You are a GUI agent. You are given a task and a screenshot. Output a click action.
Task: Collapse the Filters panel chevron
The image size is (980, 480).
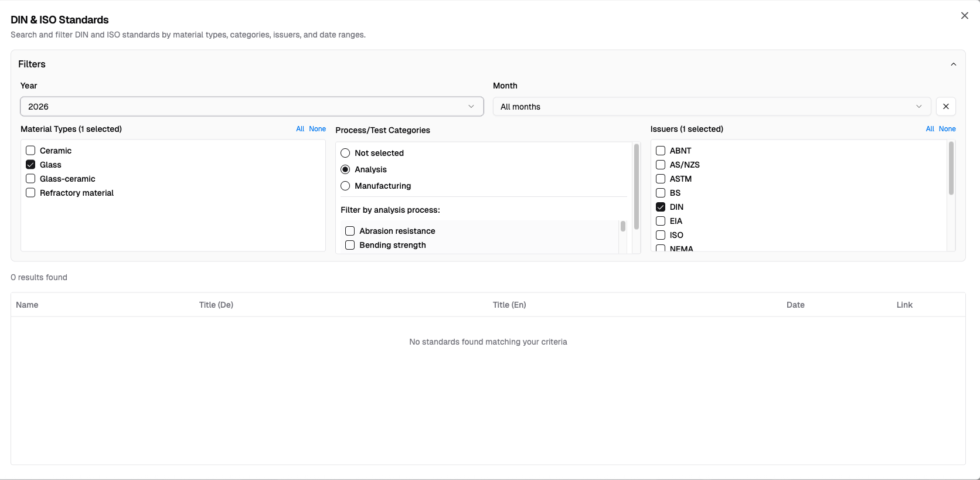tap(953, 64)
